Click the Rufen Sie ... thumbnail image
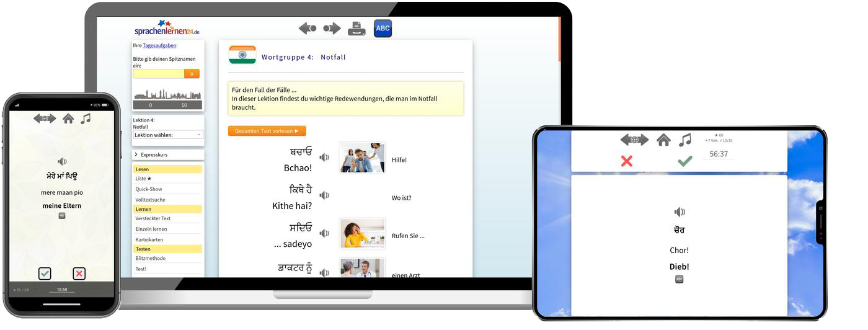The width and height of the screenshot is (868, 330). [363, 233]
